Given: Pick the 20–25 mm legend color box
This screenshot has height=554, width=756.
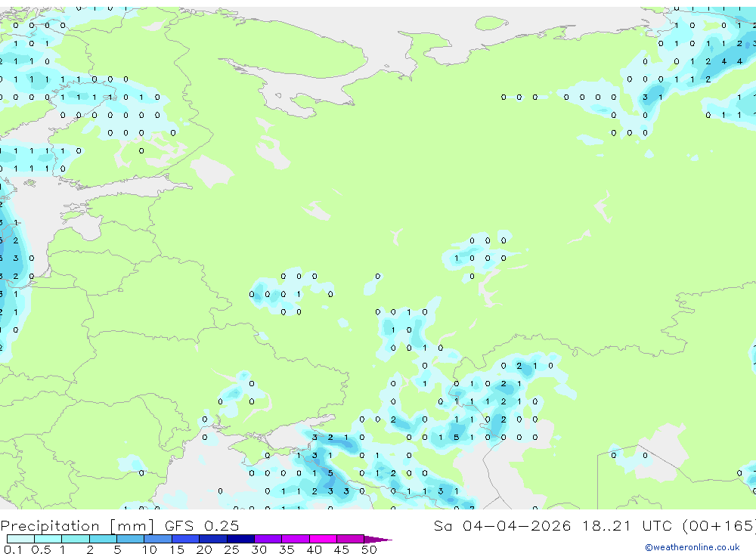Looking at the screenshot, I should click(213, 539).
